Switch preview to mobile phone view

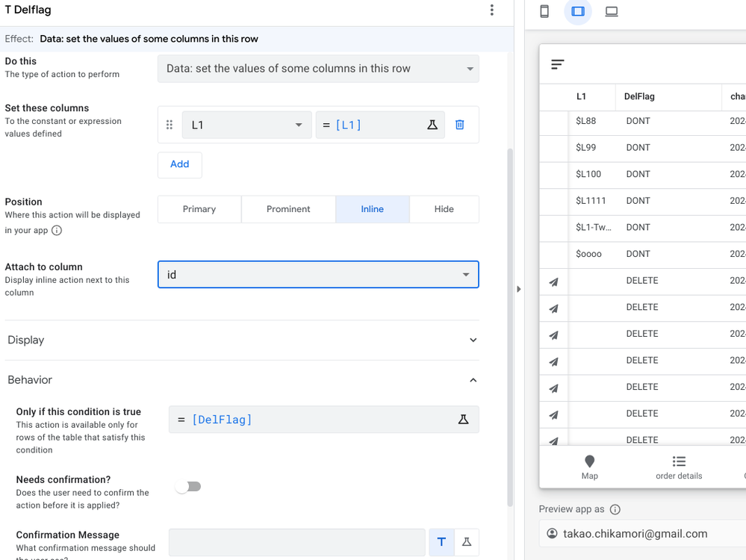pos(544,11)
